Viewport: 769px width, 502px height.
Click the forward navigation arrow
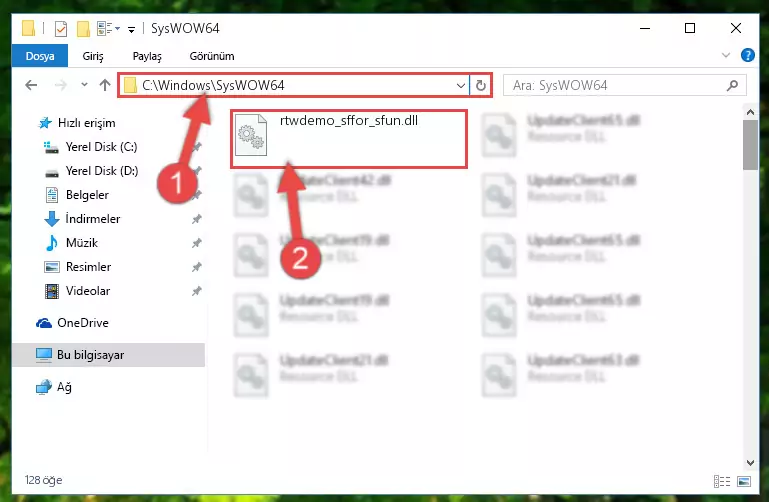point(61,85)
